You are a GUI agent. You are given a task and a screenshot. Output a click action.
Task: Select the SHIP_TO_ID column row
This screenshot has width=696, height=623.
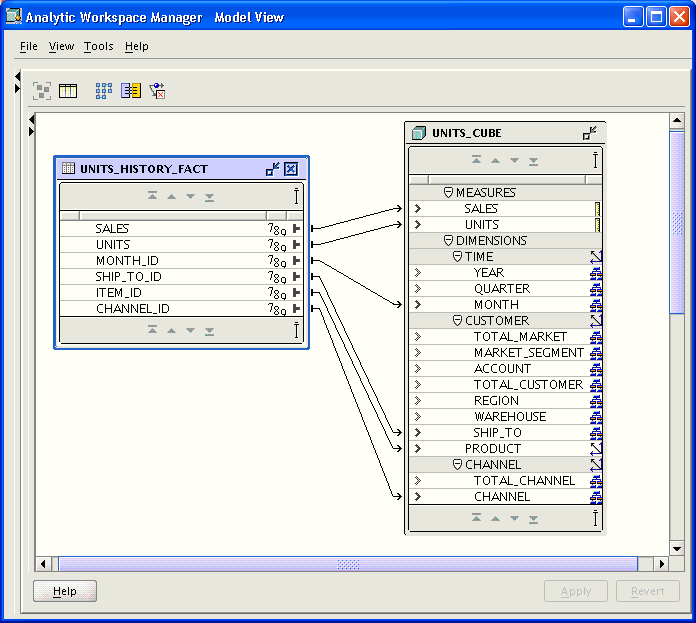pyautogui.click(x=182, y=277)
